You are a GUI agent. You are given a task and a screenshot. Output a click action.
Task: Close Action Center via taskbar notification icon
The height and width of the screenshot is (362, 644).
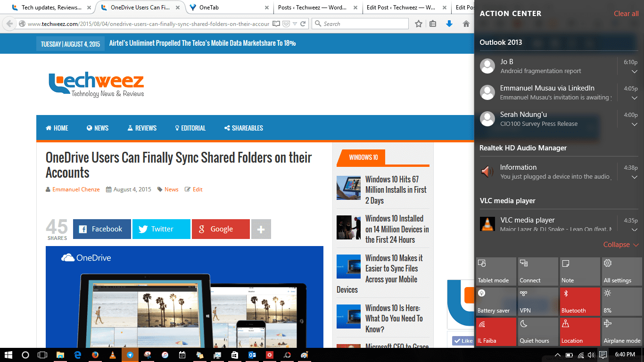pos(603,355)
